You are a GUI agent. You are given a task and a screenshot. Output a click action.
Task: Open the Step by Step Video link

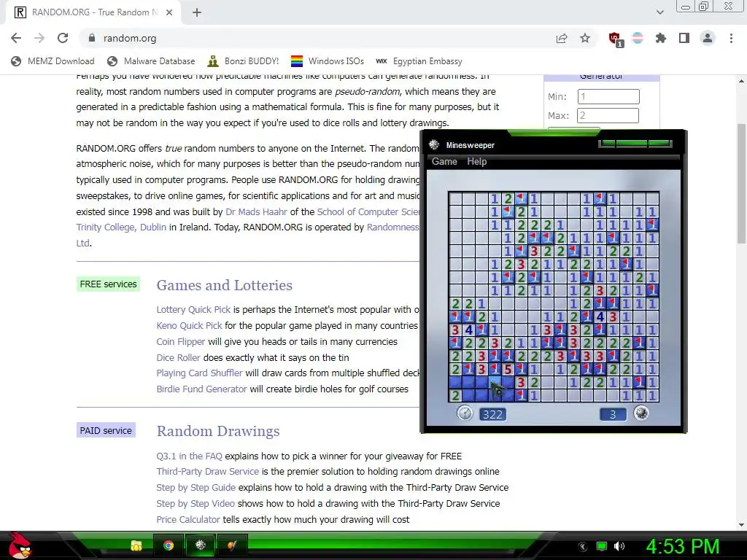point(196,504)
